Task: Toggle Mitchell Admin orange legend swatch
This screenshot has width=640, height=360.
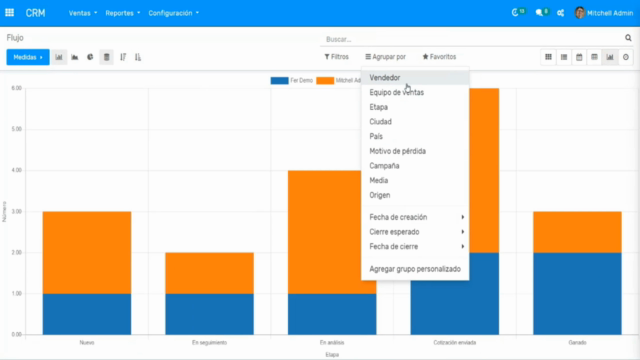Action: coord(325,80)
